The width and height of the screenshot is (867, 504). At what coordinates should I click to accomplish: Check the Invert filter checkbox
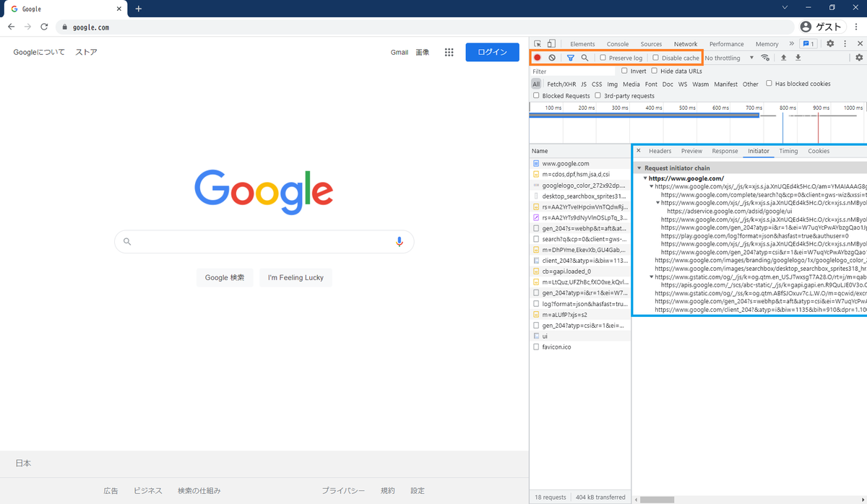624,71
